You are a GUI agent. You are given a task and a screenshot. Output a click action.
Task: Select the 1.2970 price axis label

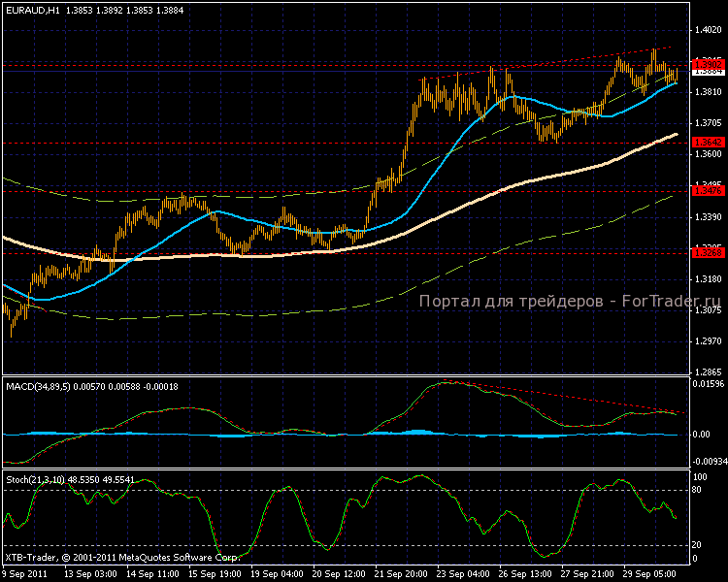[x=708, y=341]
